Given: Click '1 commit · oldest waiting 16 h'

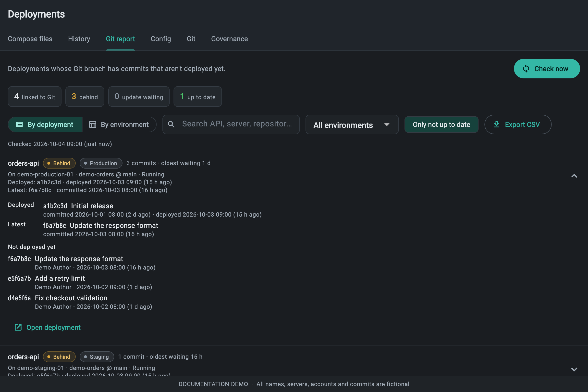Looking at the screenshot, I should (x=160, y=356).
